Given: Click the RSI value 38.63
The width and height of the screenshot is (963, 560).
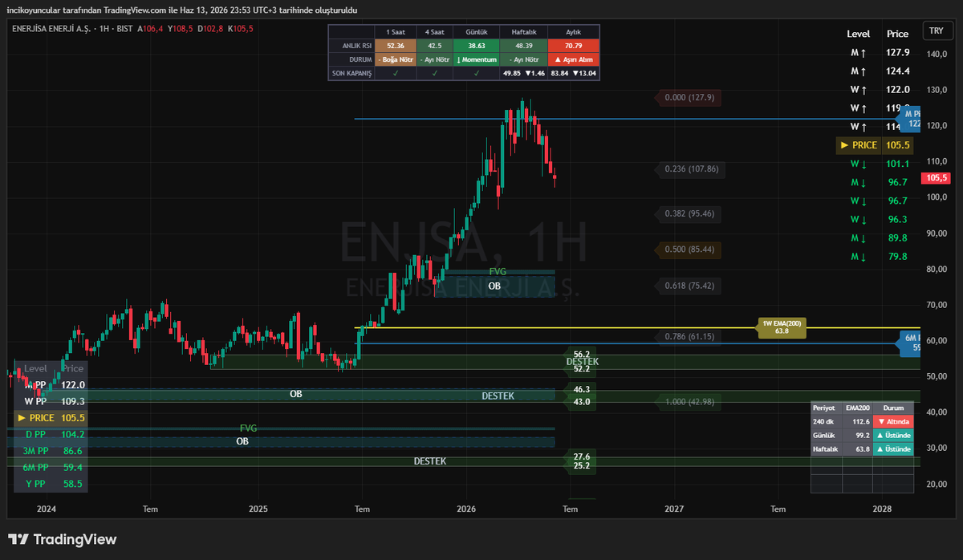Looking at the screenshot, I should (x=476, y=46).
